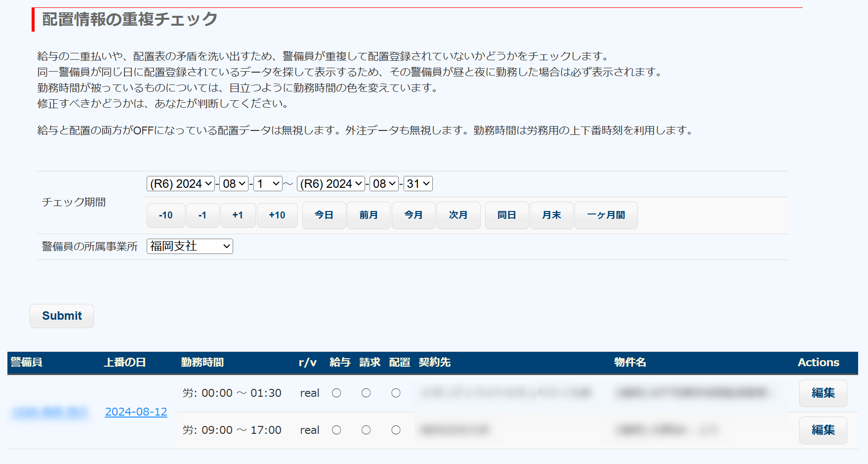The width and height of the screenshot is (868, 464).
Task: Click the 一ヶ月間 button
Action: 606,215
